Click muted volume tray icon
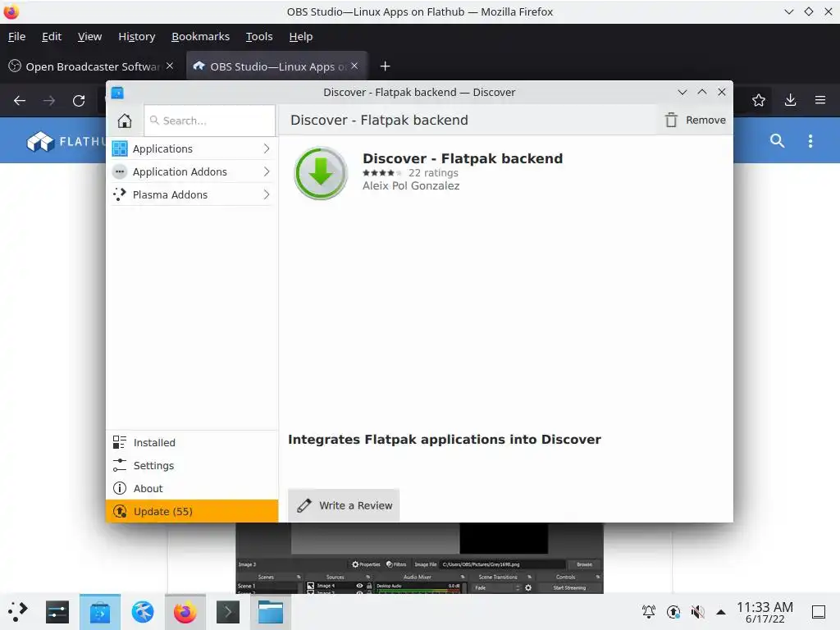 (697, 611)
